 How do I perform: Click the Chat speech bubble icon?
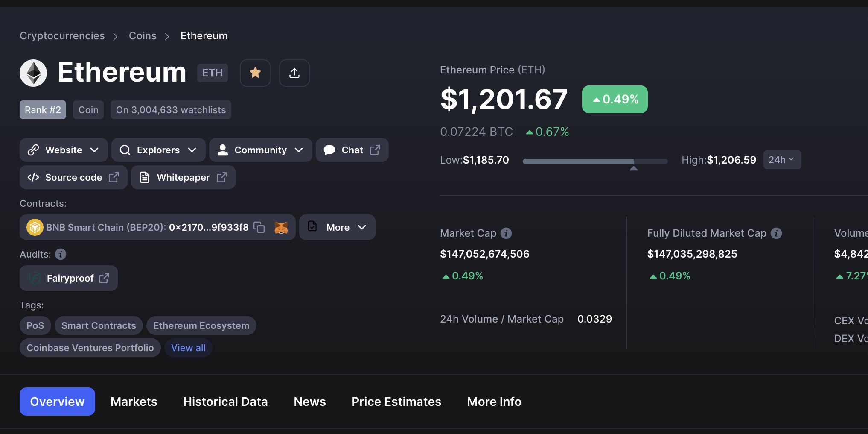point(329,150)
